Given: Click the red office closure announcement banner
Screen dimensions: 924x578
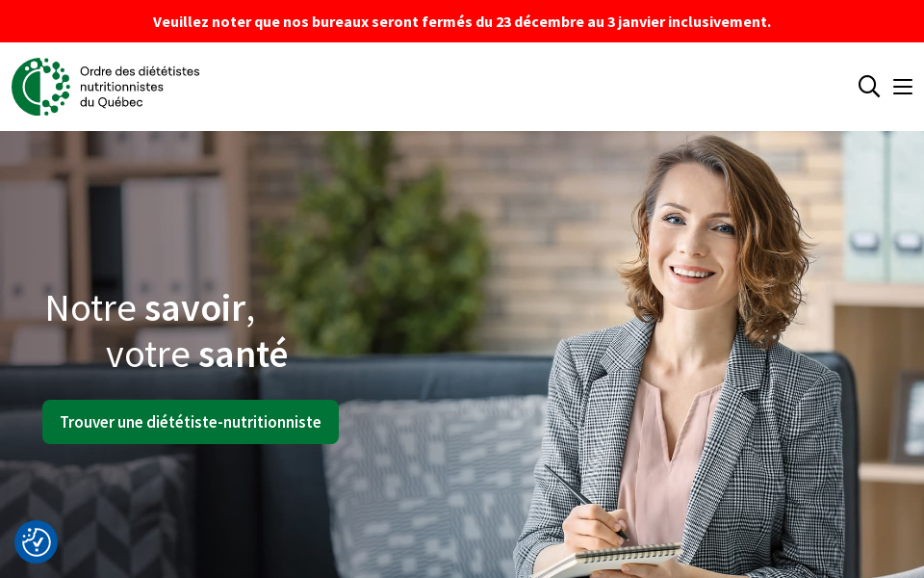Looking at the screenshot, I should point(462,21).
